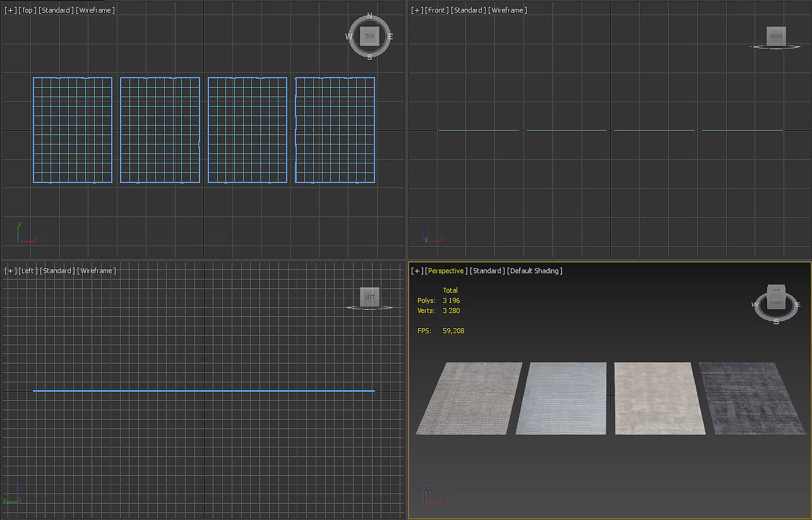Open the [+] menu of the Top viewport
The height and width of the screenshot is (520, 812).
[x=11, y=10]
